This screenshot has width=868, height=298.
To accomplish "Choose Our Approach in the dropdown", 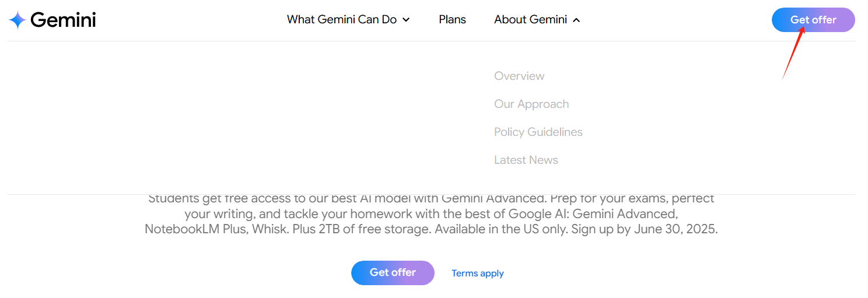I will 531,104.
